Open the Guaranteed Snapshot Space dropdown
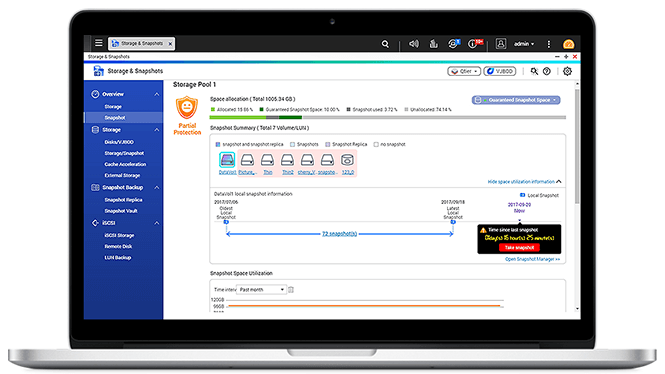This screenshot has width=665, height=374. click(x=516, y=100)
